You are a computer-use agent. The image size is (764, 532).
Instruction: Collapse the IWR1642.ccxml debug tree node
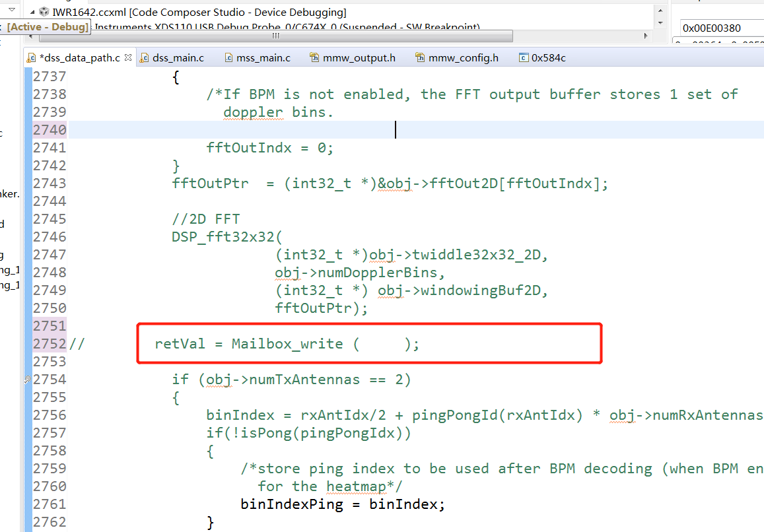coord(31,11)
